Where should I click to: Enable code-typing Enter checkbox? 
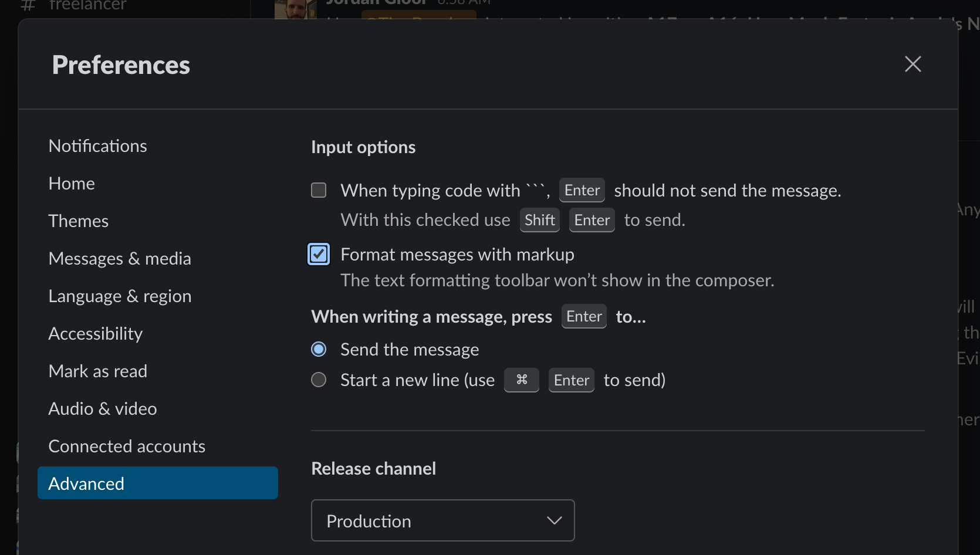tap(319, 190)
